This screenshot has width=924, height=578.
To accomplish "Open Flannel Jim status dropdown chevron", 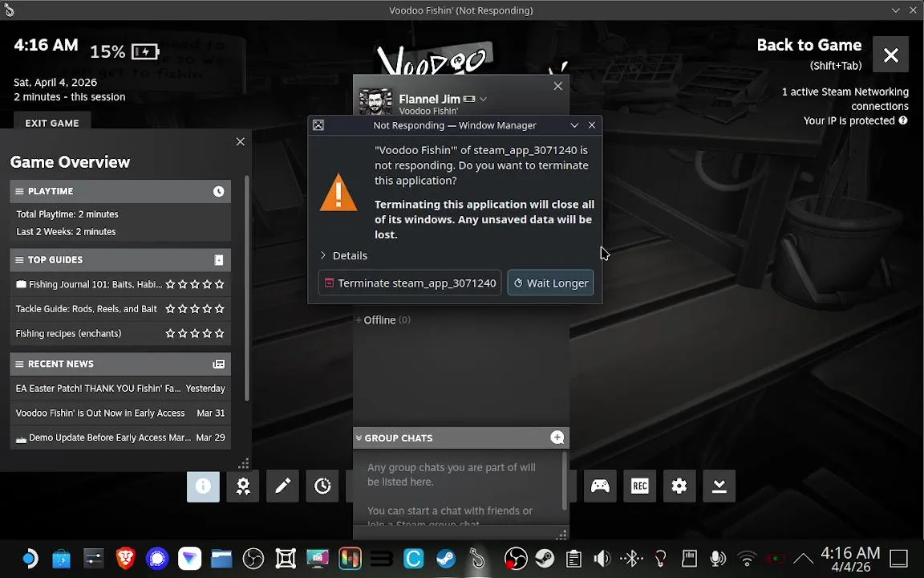I will point(483,99).
